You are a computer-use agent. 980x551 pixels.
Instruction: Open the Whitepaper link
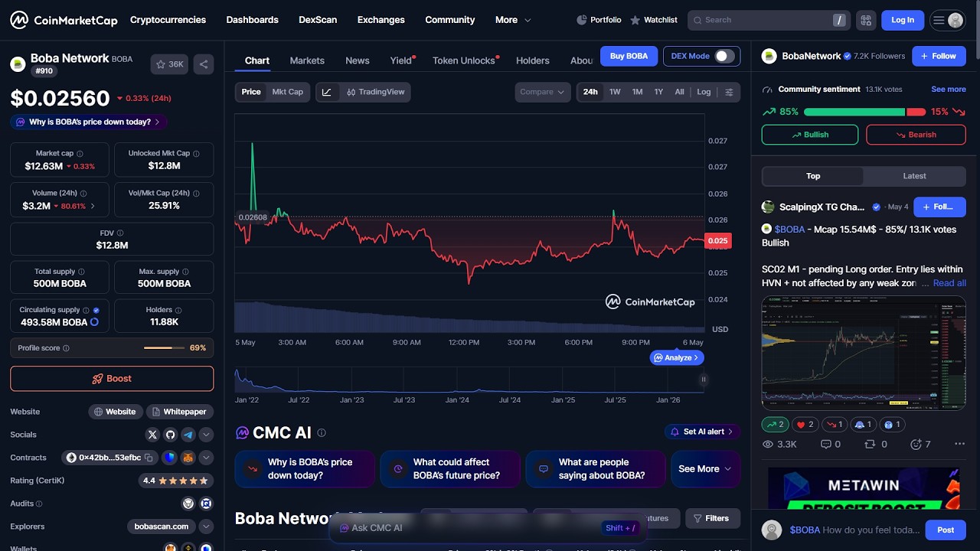(x=179, y=412)
